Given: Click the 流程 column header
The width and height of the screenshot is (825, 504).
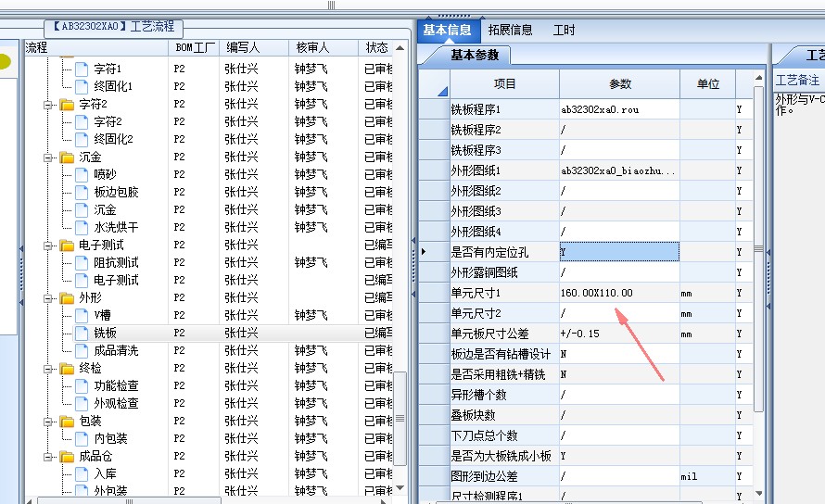Looking at the screenshot, I should [96, 48].
